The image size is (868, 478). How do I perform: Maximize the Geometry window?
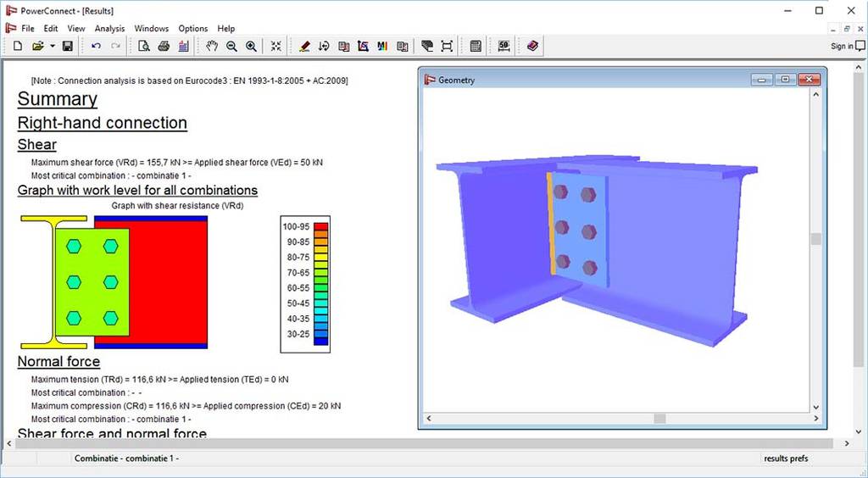pos(785,80)
